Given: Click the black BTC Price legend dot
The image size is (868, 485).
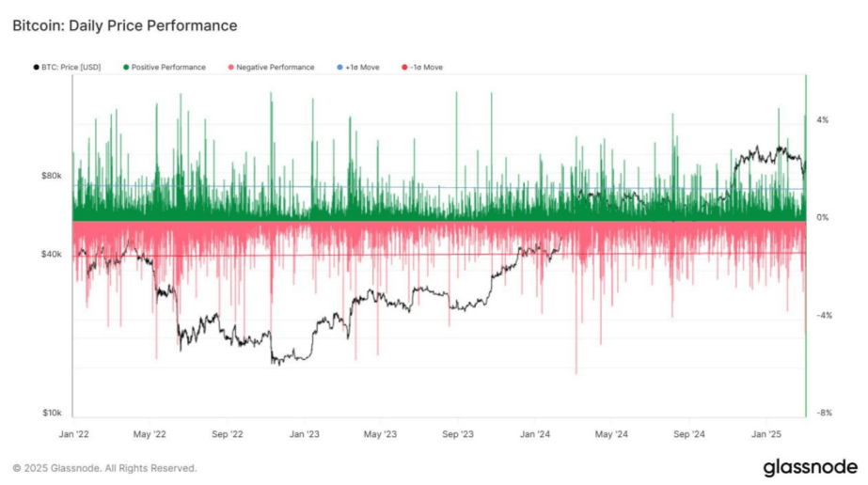Looking at the screenshot, I should point(36,68).
